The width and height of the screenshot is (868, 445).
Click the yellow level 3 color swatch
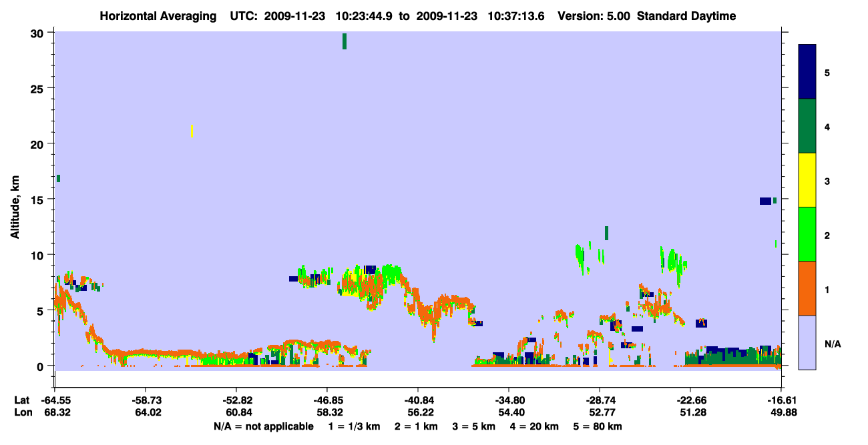pyautogui.click(x=807, y=180)
